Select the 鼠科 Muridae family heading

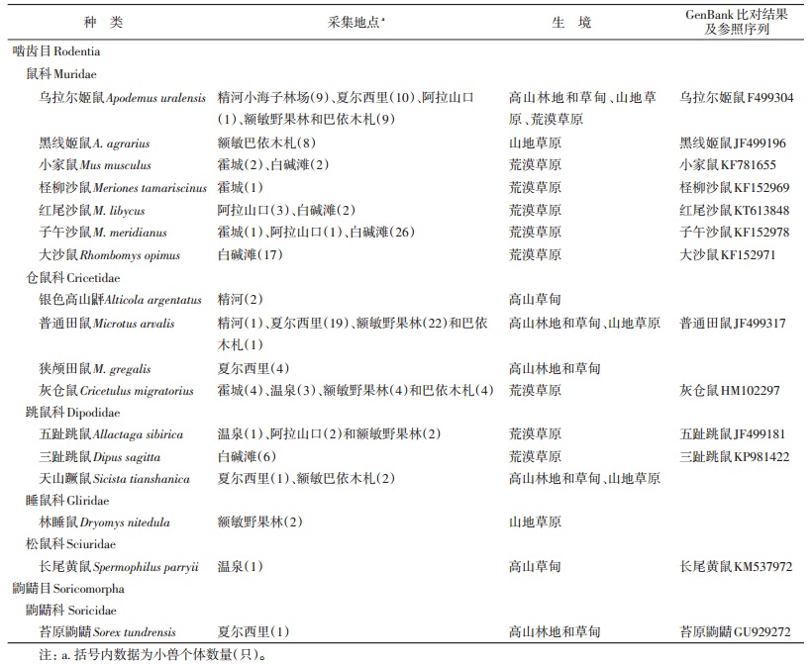click(61, 73)
